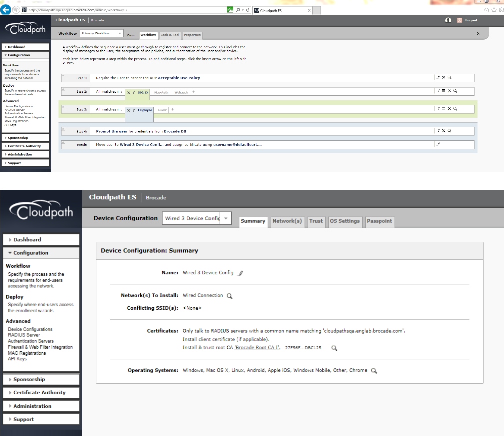
Task: Switch to the Summary tab
Action: click(253, 221)
